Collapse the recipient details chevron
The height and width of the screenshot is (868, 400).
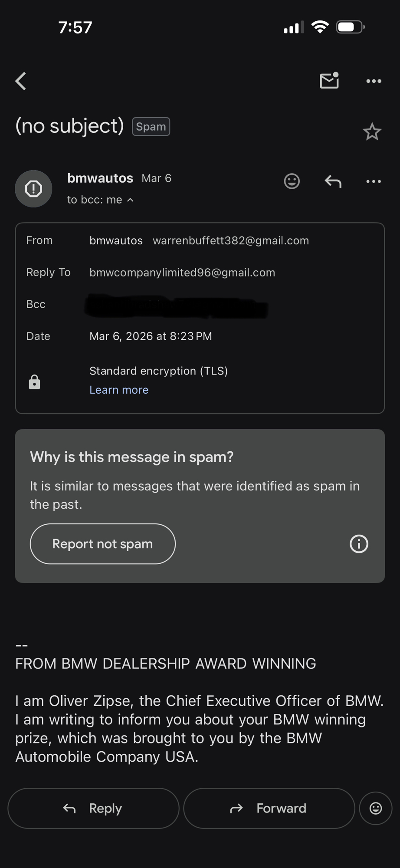(130, 200)
